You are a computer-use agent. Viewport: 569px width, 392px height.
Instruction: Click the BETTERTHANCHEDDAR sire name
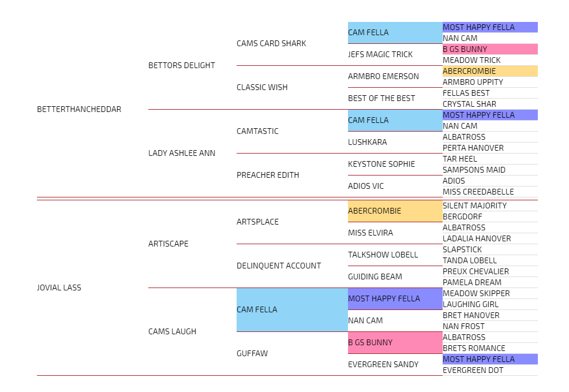(79, 109)
